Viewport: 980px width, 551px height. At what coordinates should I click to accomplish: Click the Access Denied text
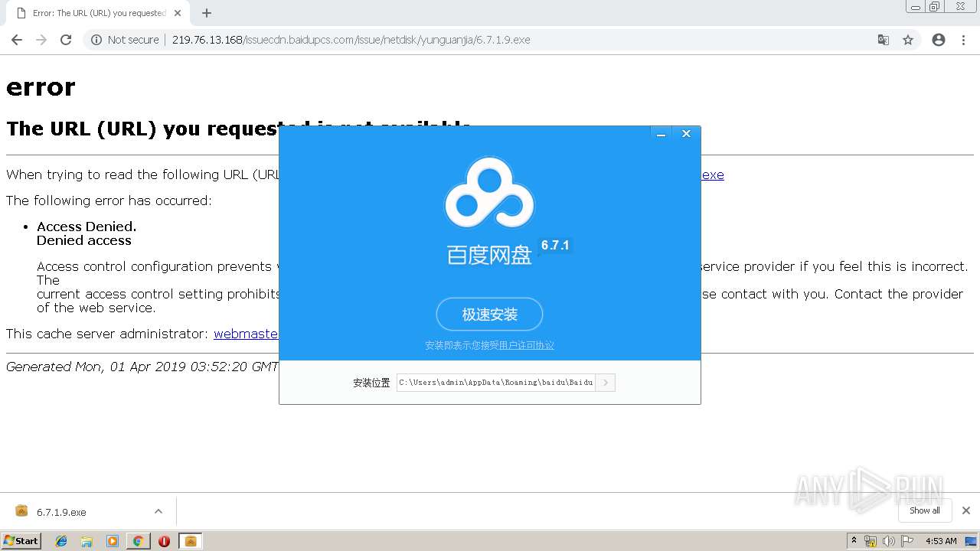tap(87, 227)
